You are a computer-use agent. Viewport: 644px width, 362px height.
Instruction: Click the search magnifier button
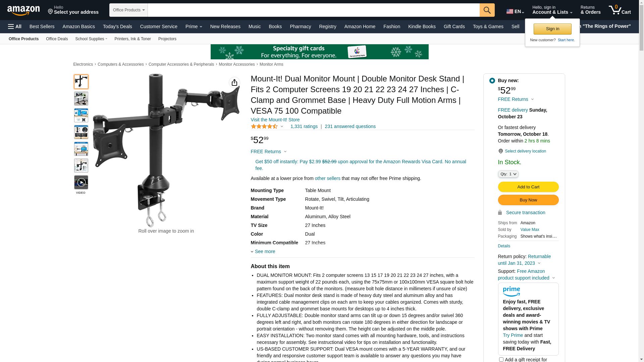pos(487,10)
